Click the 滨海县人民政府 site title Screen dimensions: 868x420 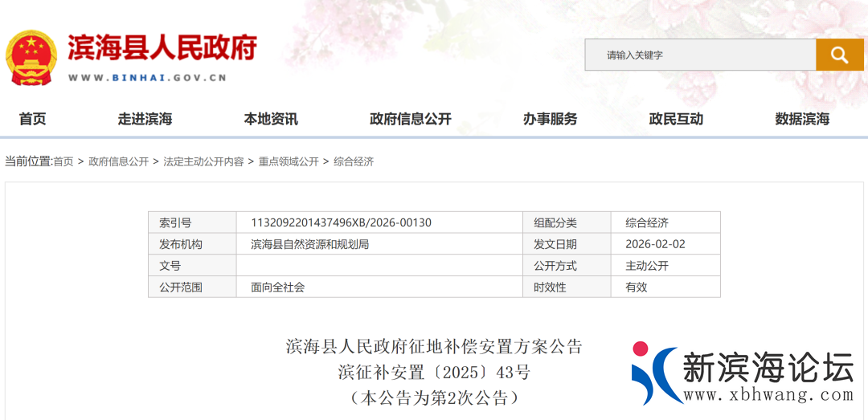point(162,48)
